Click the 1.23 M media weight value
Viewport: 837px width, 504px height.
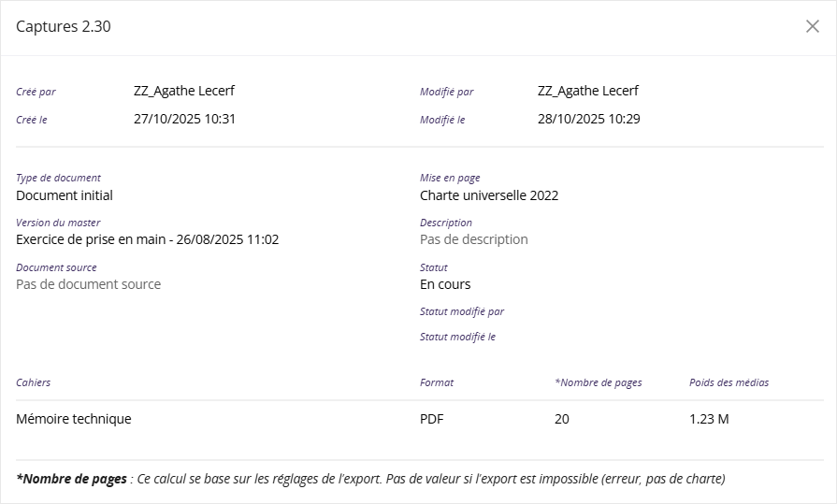click(x=709, y=419)
